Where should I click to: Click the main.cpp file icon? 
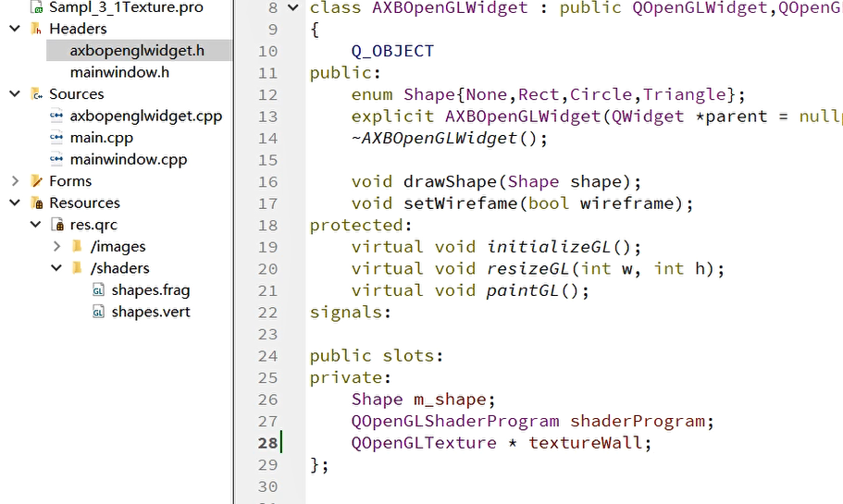point(56,138)
